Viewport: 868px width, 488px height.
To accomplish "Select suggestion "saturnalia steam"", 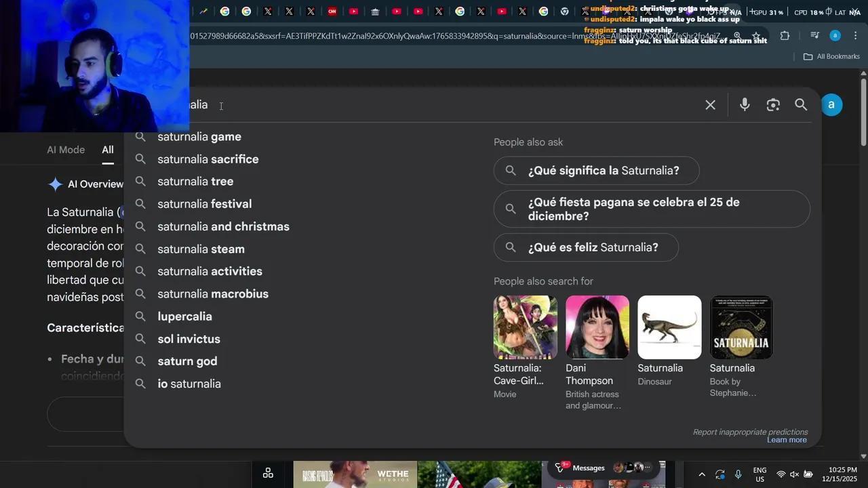I will (x=201, y=249).
